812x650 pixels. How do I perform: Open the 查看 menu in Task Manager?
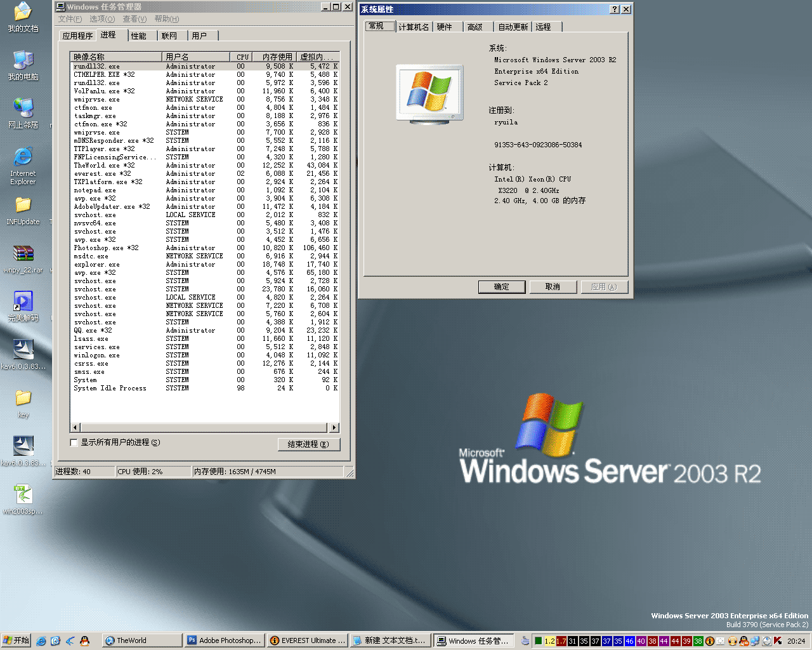coord(134,19)
